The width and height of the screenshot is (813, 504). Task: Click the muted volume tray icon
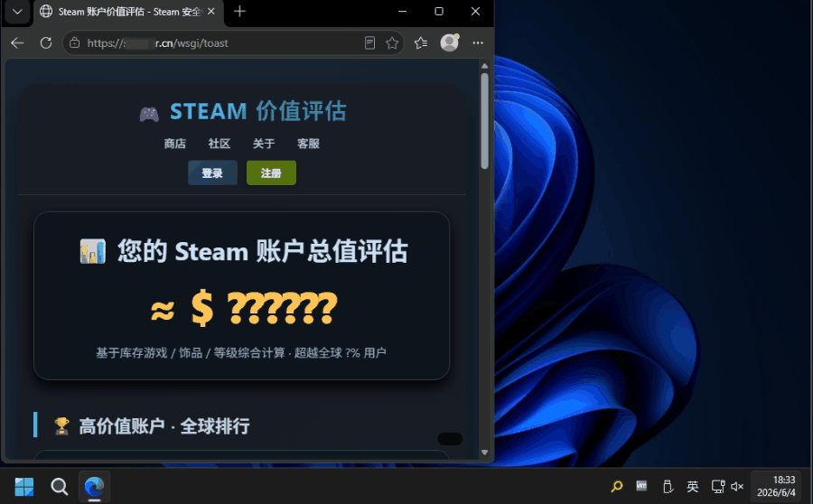point(737,486)
